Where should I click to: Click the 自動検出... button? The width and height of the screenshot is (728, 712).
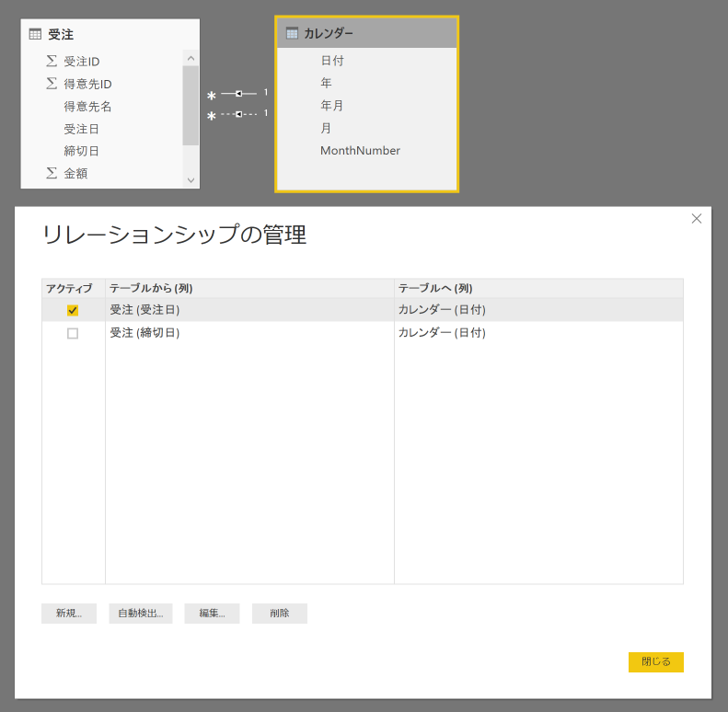141,614
